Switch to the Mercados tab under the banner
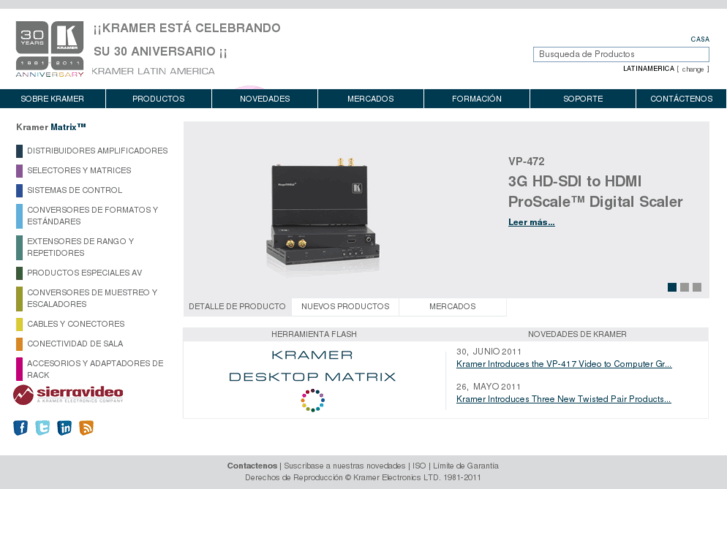Image resolution: width=727 pixels, height=545 pixels. (x=453, y=307)
